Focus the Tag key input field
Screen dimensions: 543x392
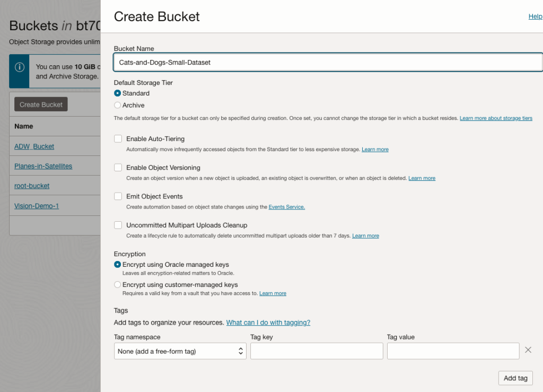317,351
